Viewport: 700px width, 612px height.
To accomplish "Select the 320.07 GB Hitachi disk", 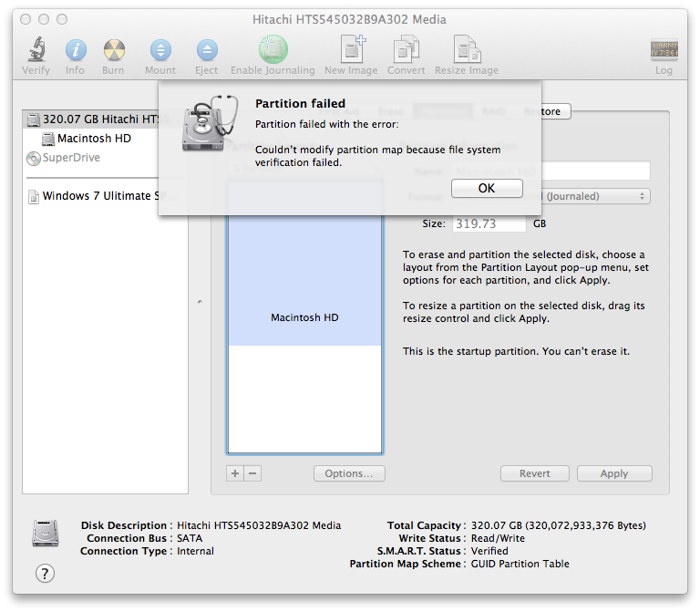I will click(x=91, y=119).
